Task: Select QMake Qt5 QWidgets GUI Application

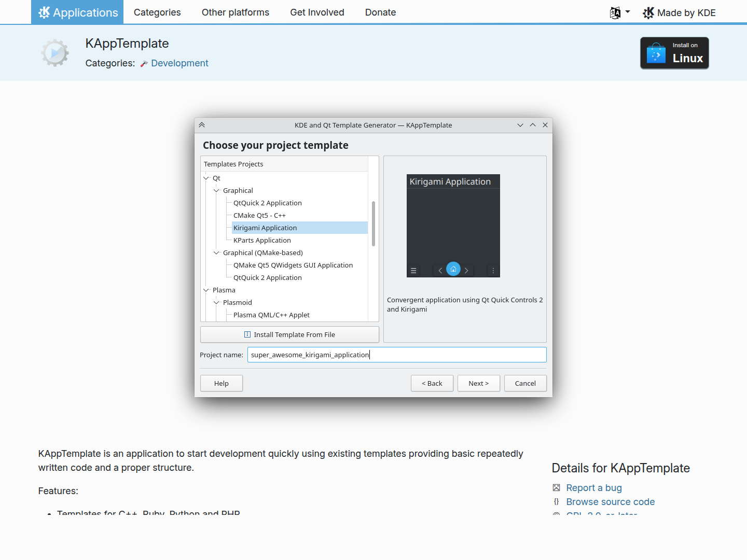Action: point(293,265)
